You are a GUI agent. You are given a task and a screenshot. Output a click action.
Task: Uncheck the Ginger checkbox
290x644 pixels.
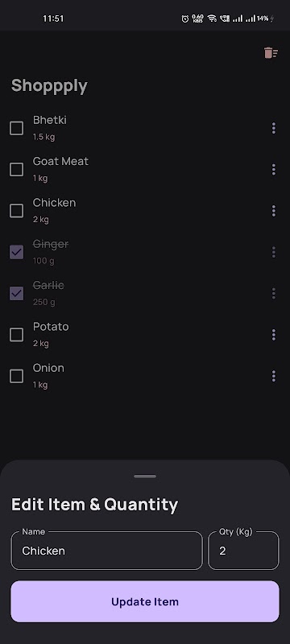point(16,252)
